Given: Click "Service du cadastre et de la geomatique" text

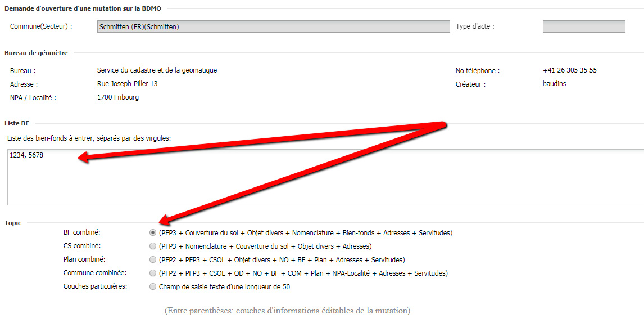Looking at the screenshot, I should point(157,70).
